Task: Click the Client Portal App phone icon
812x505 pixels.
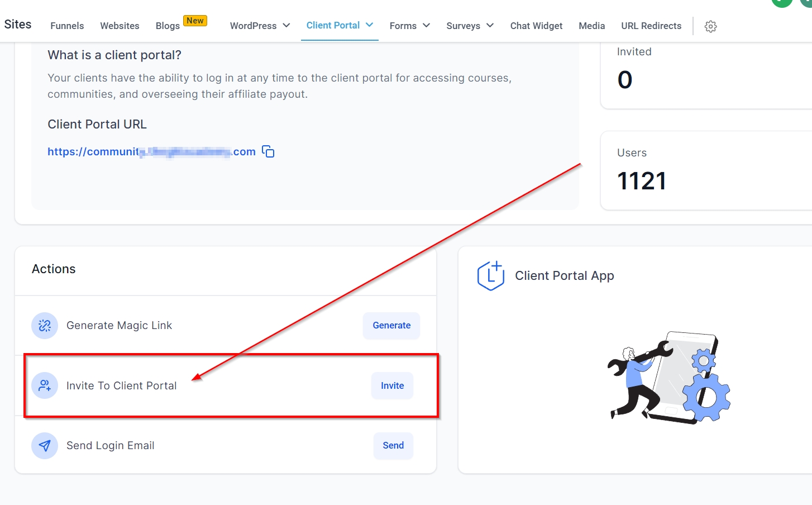Action: tap(490, 276)
